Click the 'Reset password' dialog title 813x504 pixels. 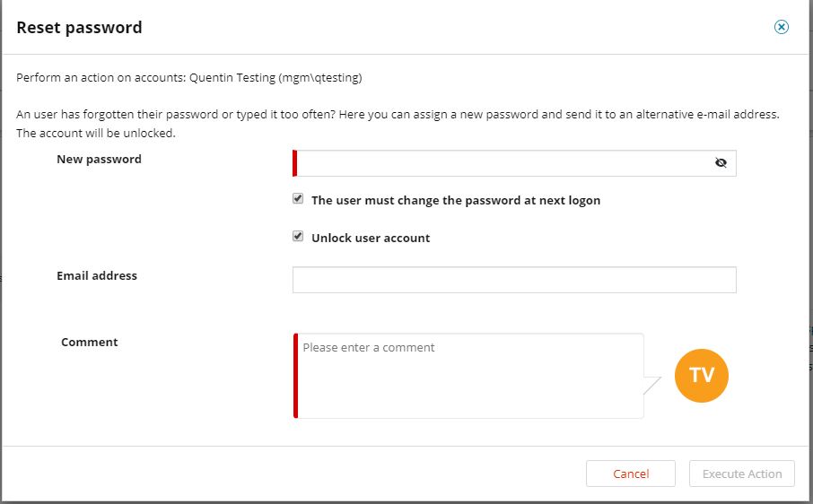[79, 28]
